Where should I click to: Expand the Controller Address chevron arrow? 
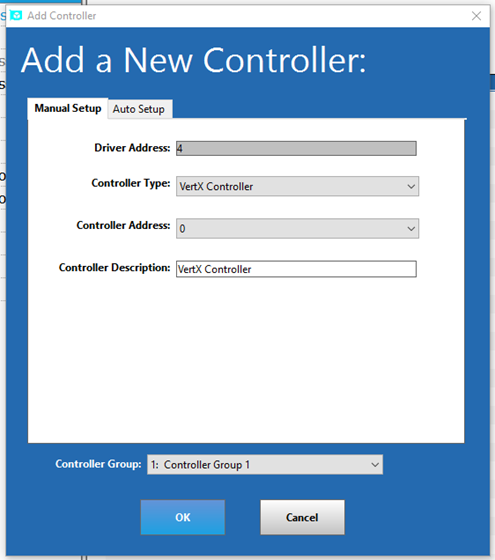tap(411, 229)
